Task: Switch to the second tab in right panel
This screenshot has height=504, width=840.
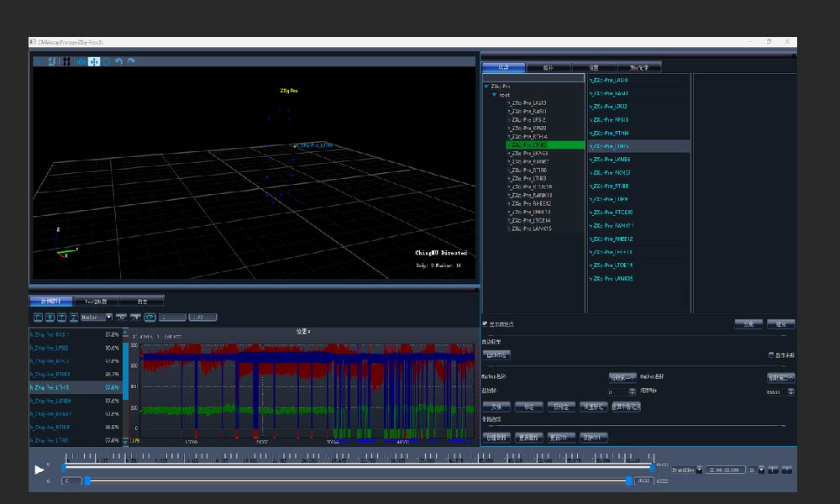Action: point(549,67)
